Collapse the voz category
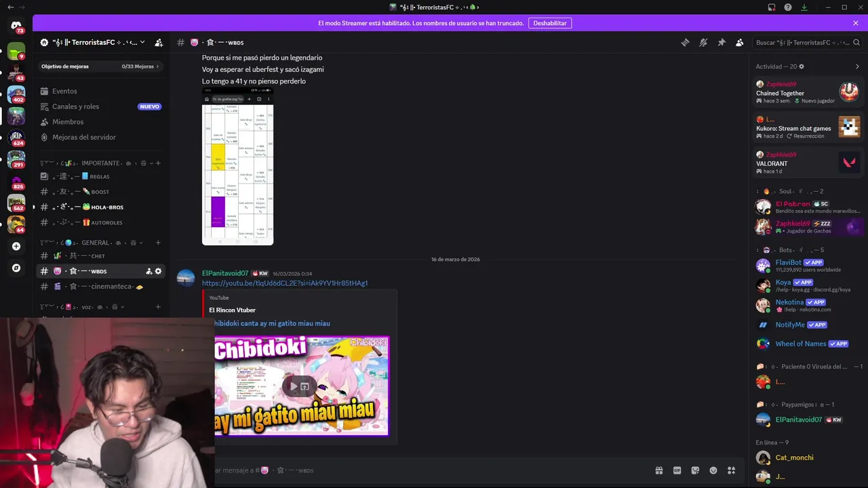This screenshot has width=868, height=488. tap(81, 307)
